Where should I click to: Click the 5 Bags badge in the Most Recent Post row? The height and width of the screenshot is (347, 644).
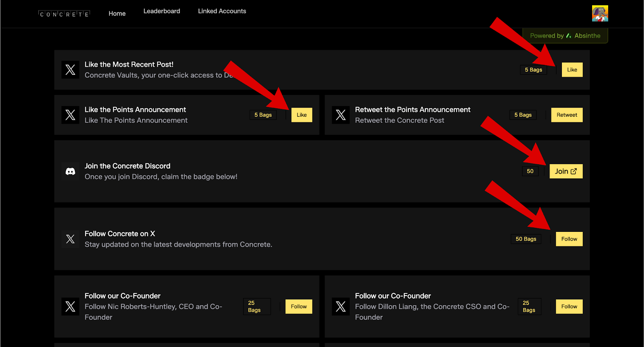533,70
